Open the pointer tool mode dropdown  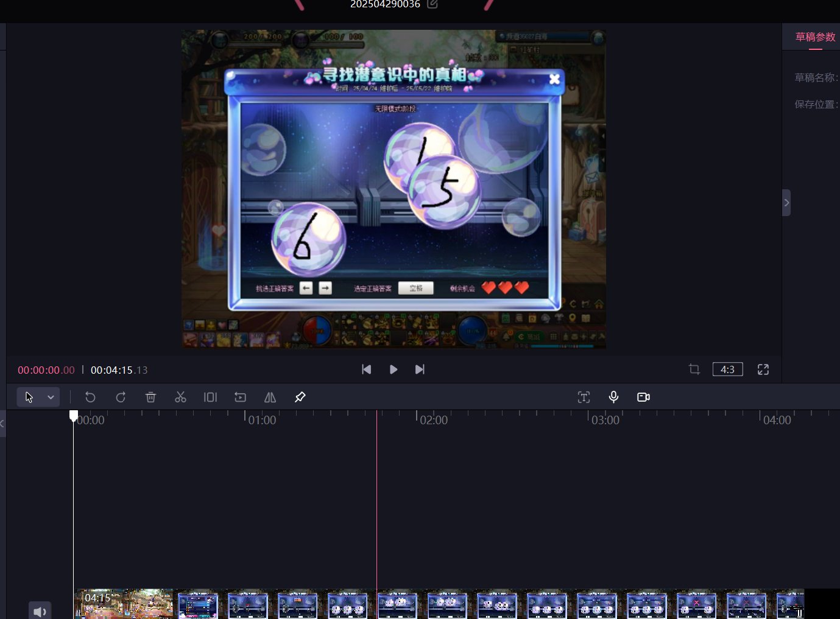(x=51, y=397)
